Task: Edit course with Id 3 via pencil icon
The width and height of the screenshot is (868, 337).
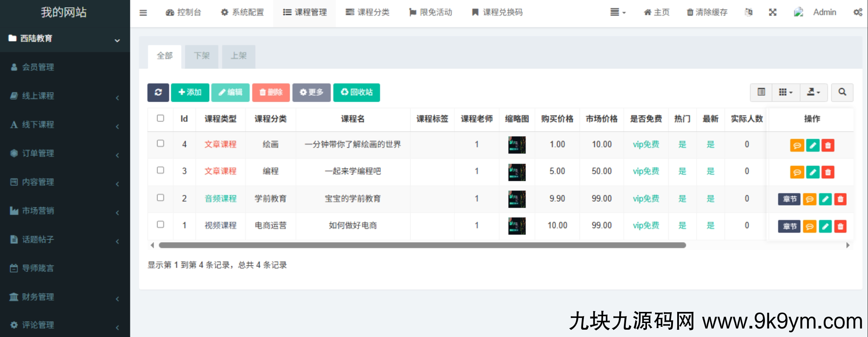Action: pos(813,172)
